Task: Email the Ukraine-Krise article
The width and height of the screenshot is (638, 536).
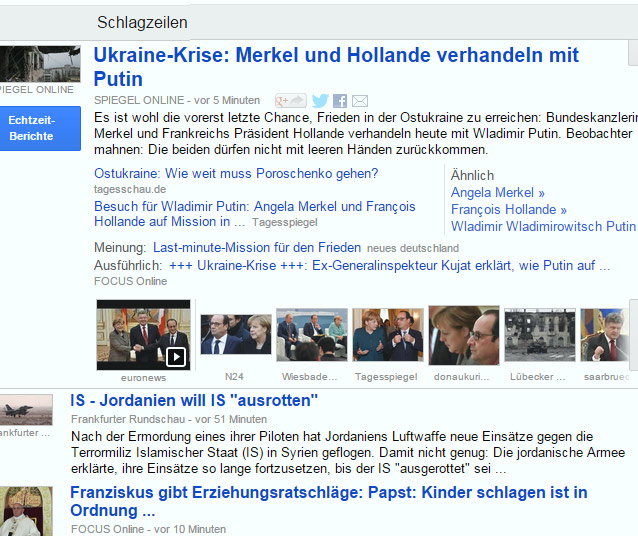Action: (360, 101)
